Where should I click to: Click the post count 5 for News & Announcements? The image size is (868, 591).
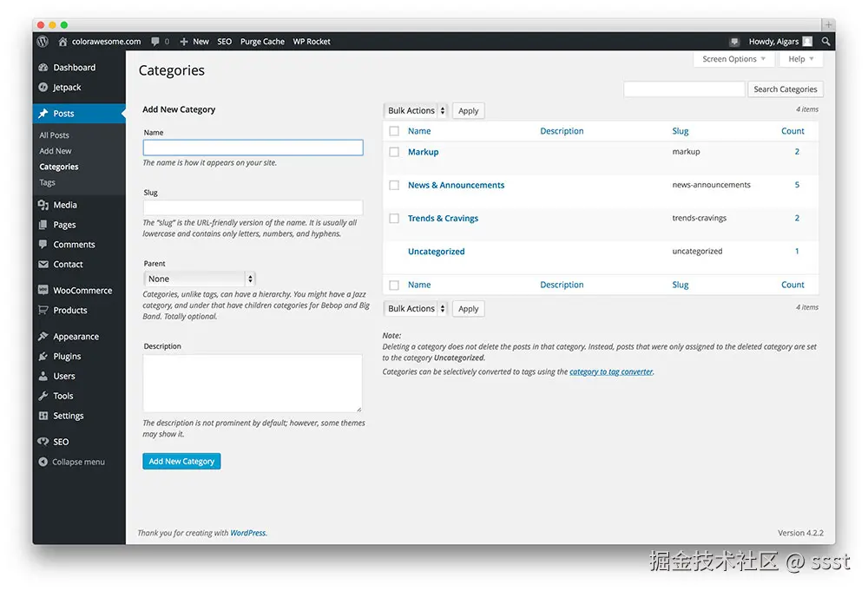click(797, 185)
